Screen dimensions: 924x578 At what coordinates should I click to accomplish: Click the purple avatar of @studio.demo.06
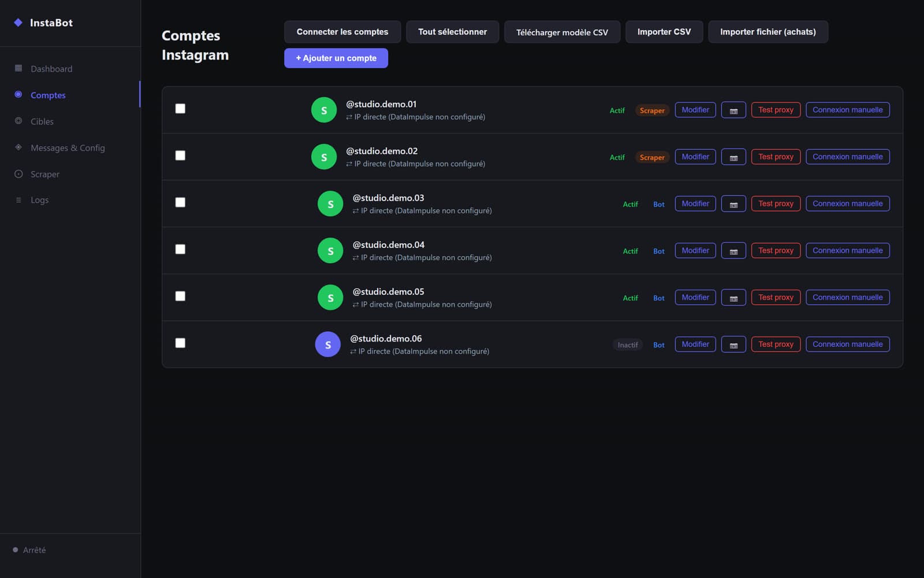[327, 344]
